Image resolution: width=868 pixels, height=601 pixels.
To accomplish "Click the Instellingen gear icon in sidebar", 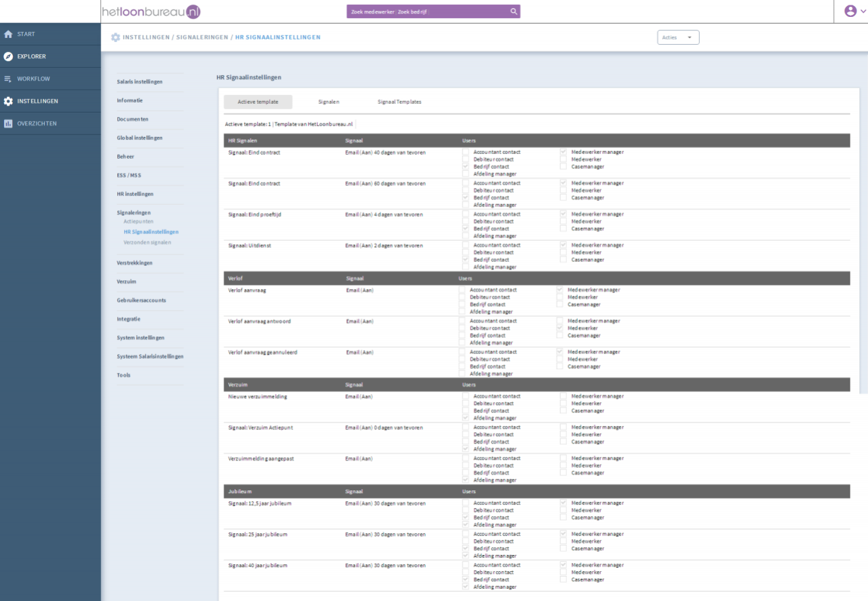I will 8,101.
